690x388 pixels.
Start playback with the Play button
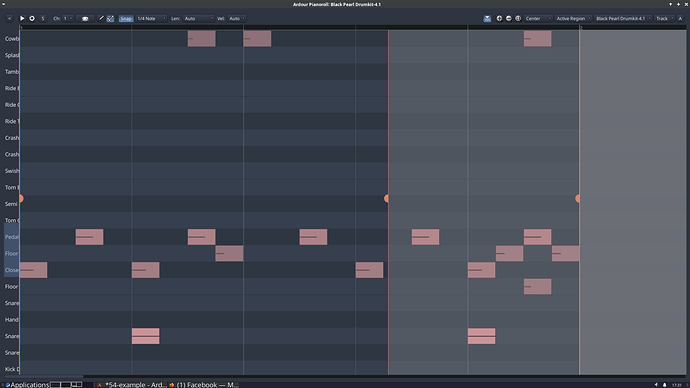tap(22, 18)
